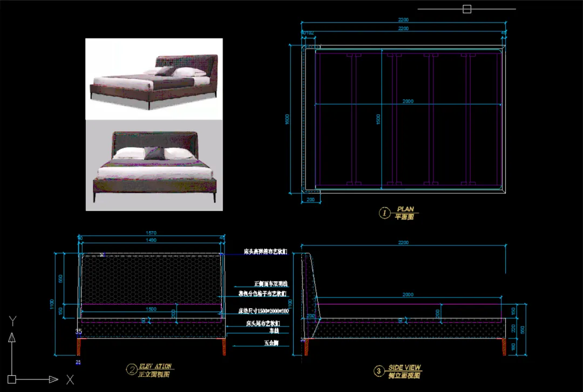
Task: Select the right red leg in the side view
Action: [x=504, y=347]
